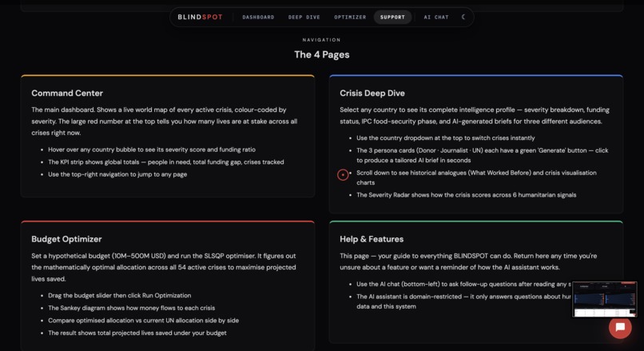This screenshot has height=351, width=644.
Task: Toggle dark mode with the moon icon
Action: point(463,17)
